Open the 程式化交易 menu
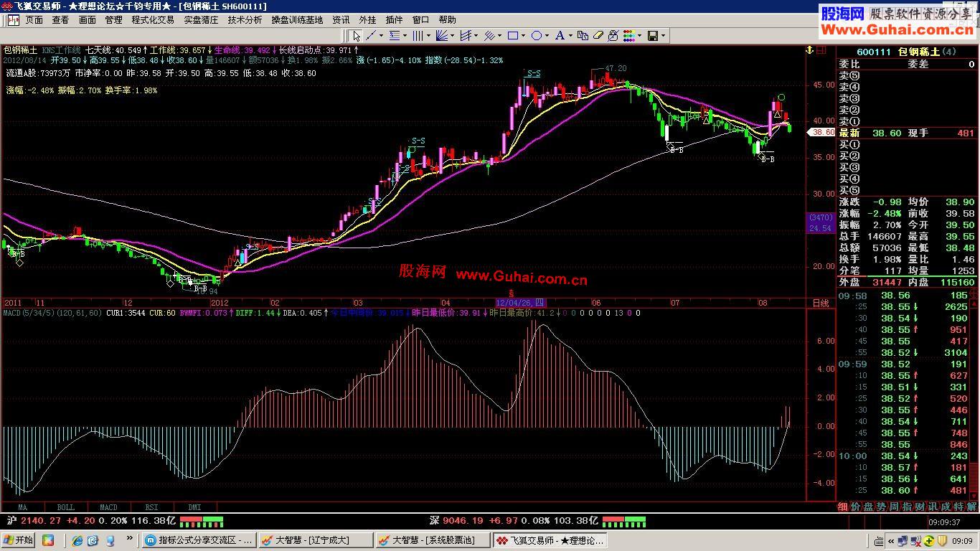 click(153, 20)
